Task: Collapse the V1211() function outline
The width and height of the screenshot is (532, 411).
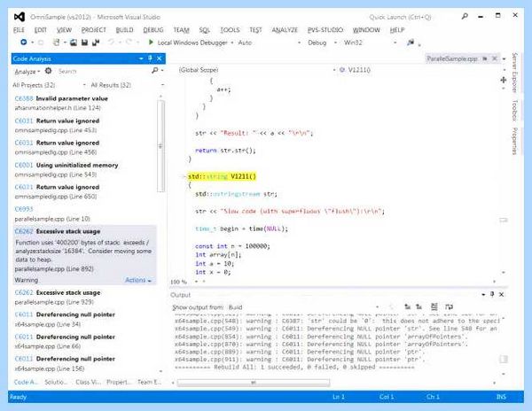Action: [184, 176]
